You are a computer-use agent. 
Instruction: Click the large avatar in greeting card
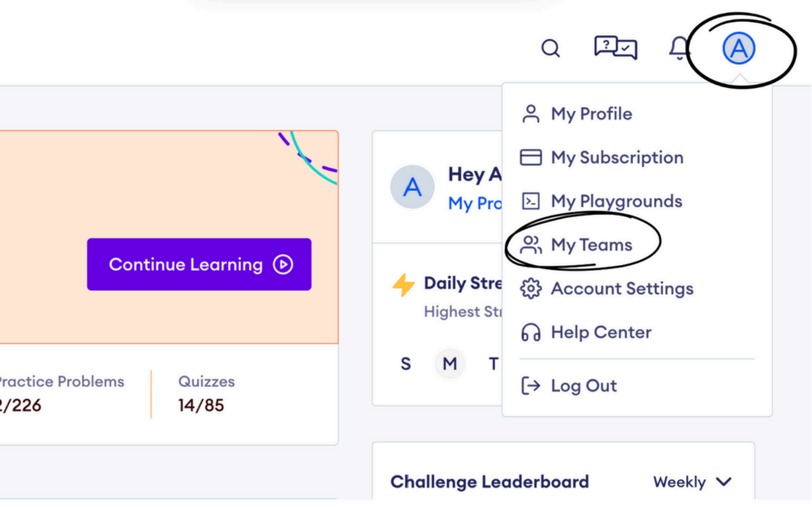[x=412, y=187]
